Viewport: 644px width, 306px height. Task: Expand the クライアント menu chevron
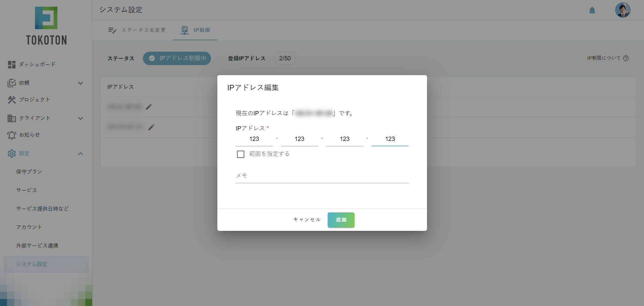[80, 118]
